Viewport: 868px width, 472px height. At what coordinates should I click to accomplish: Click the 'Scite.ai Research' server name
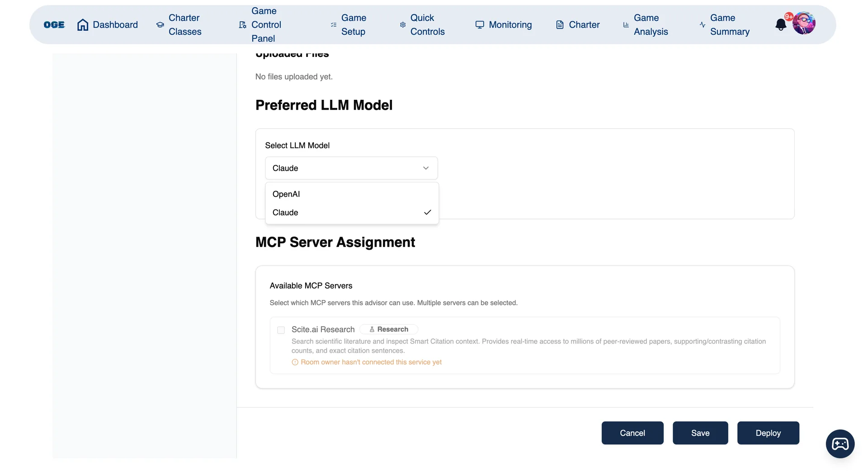point(323,330)
